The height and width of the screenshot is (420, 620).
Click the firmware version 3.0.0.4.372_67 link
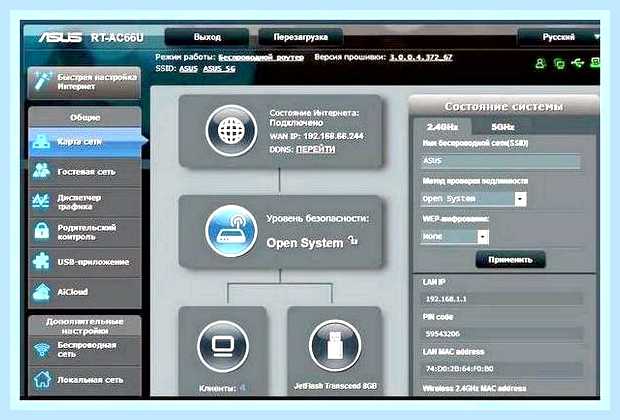click(421, 57)
